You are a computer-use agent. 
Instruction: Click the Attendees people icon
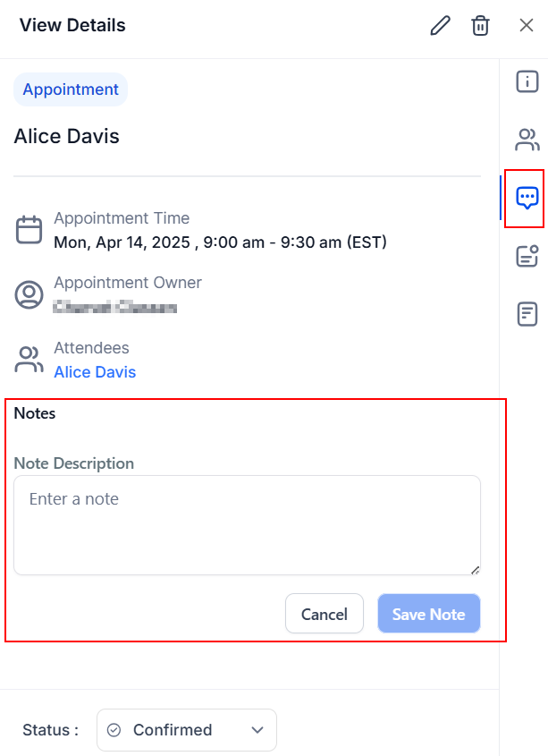click(29, 360)
